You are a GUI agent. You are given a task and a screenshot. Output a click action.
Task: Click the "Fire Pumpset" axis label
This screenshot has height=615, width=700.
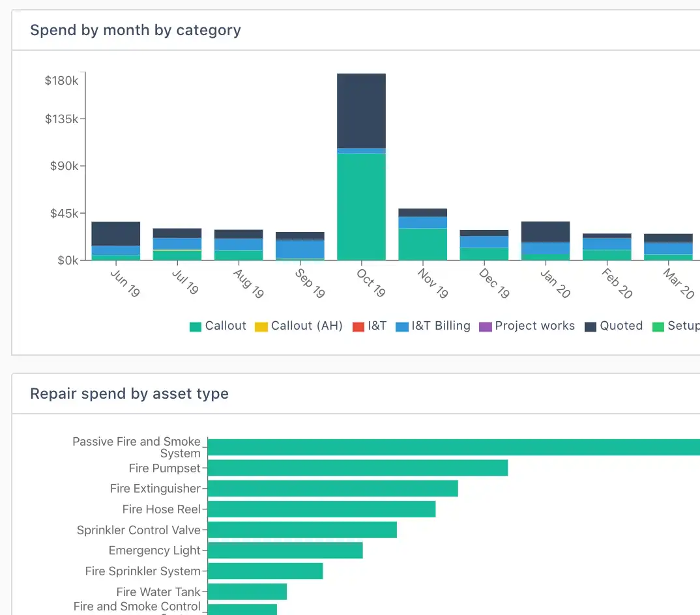(x=165, y=468)
